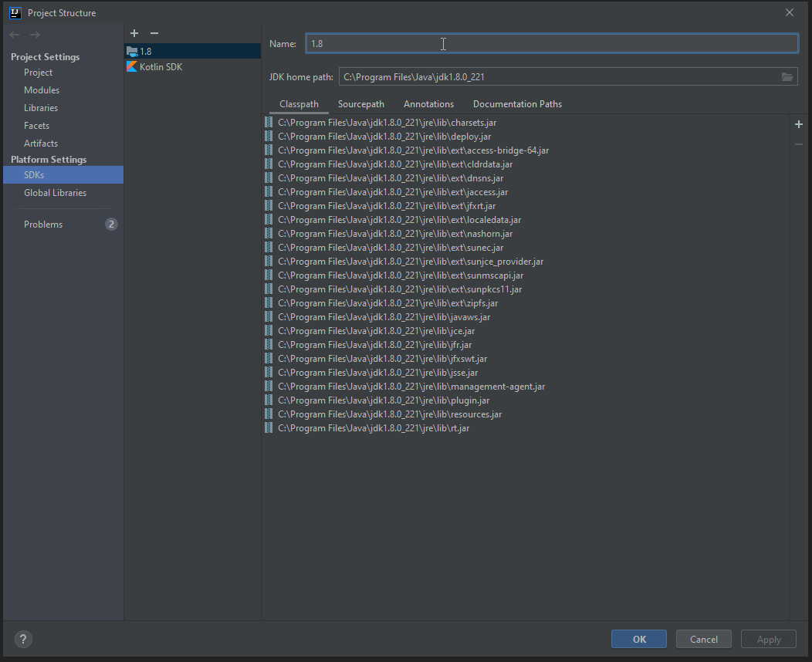Open the Problems section in Project Settings

(x=42, y=224)
